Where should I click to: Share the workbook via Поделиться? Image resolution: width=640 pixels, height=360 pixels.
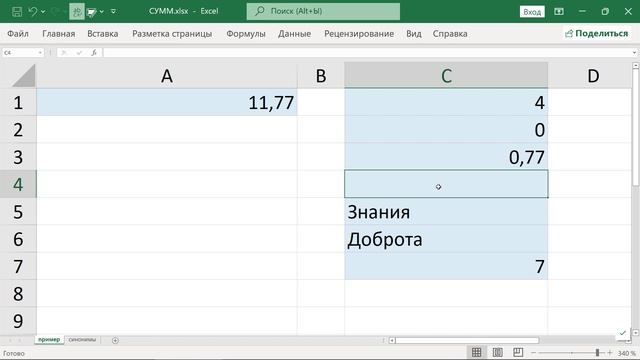click(596, 33)
